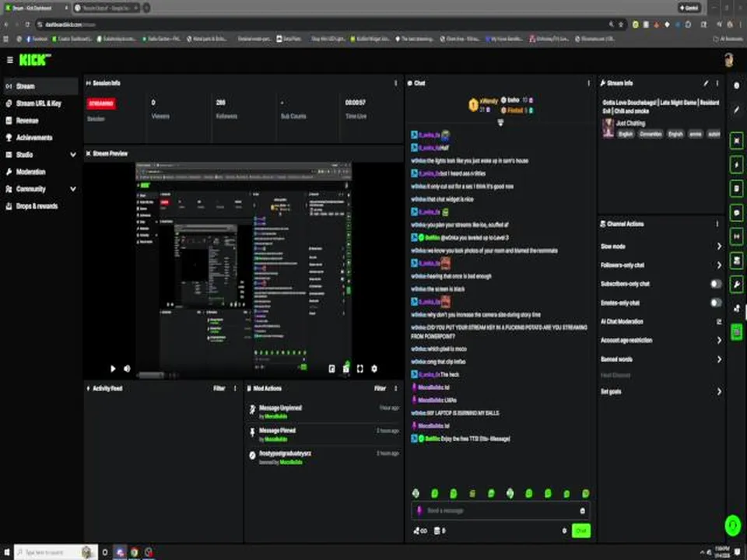Expand Followers-only chat settings
Image resolution: width=747 pixels, height=560 pixels.
719,265
